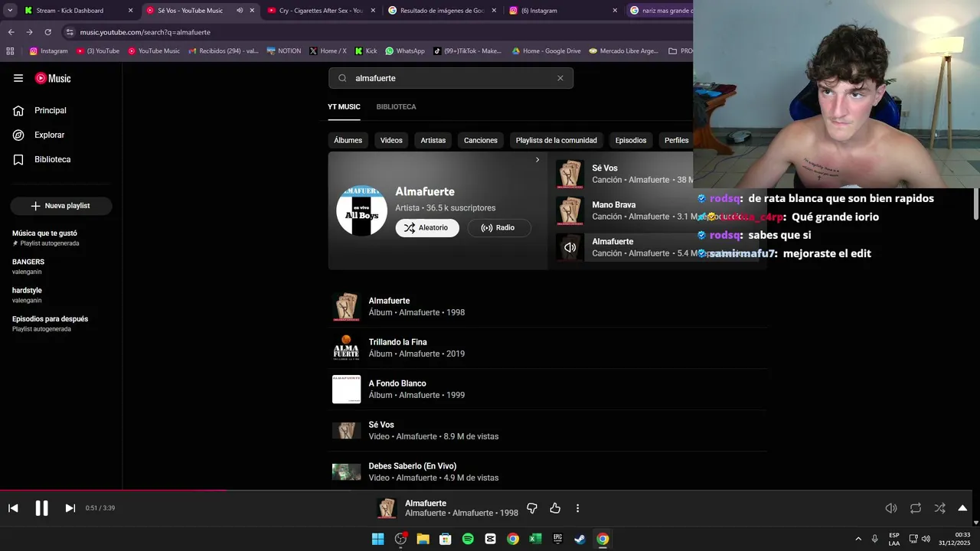
Task: Switch to the BIBLIOTECA tab
Action: tap(396, 106)
